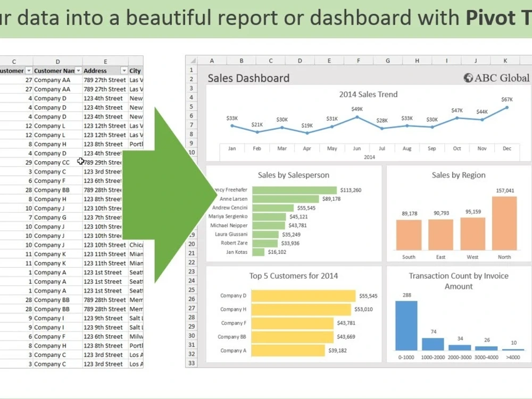Screen dimensions: 532x399
Task: Open the Customer column filter dropdown
Action: (29, 70)
